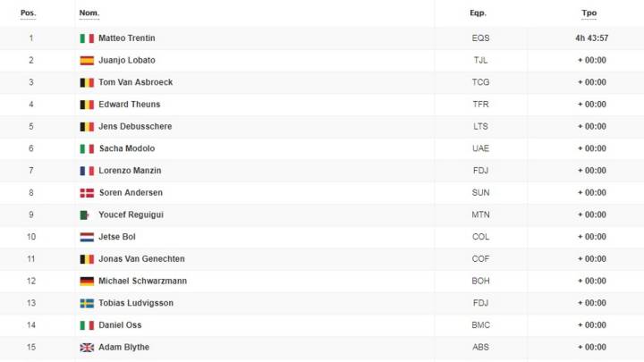Click the Danish flag beside Soren Andersen
The height and width of the screenshot is (362, 644).
coord(87,193)
